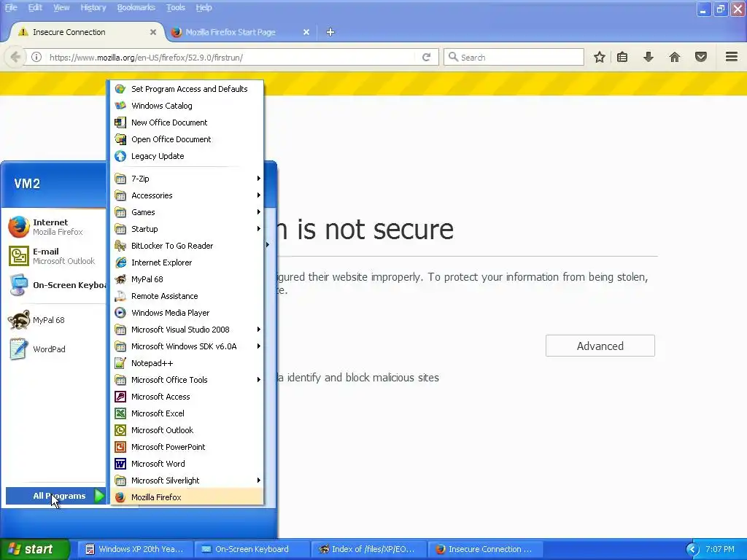Launch Mozilla Firefox from All Programs
This screenshot has width=747, height=560.
tap(187, 497)
